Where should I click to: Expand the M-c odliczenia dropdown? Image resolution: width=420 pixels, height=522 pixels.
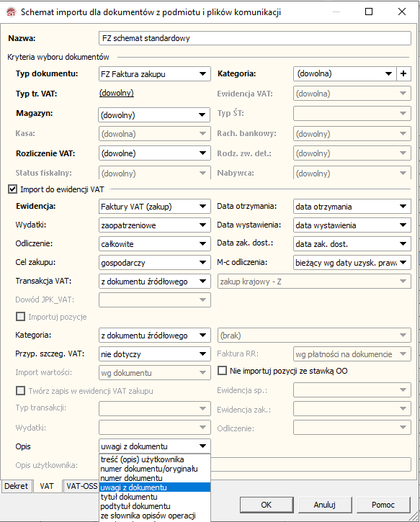click(352, 262)
